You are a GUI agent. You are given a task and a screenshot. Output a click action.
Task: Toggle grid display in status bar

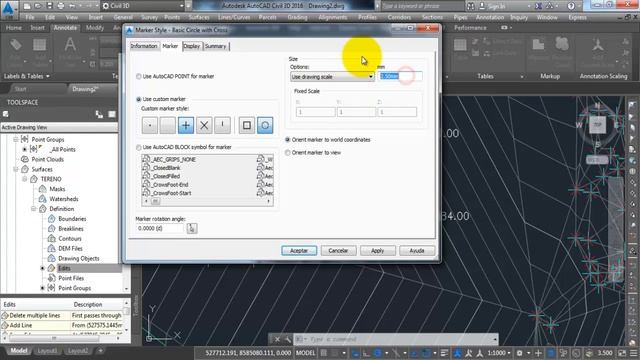tap(324, 353)
